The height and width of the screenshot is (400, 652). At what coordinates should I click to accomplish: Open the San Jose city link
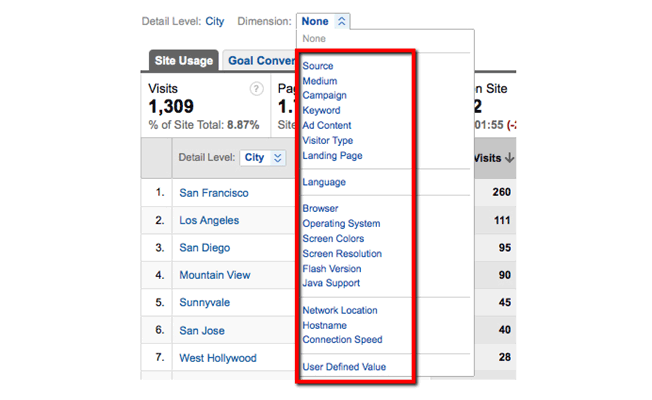click(x=202, y=331)
